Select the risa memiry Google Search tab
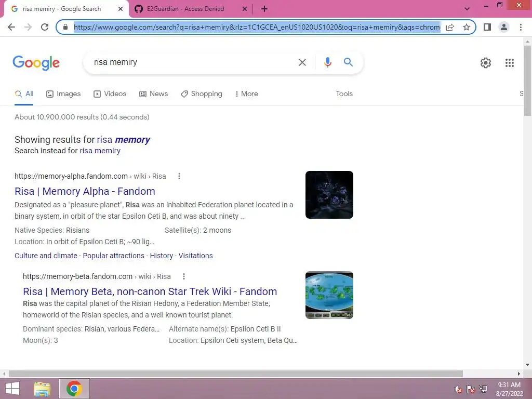Screen dimensions: 532x399 tap(61, 9)
